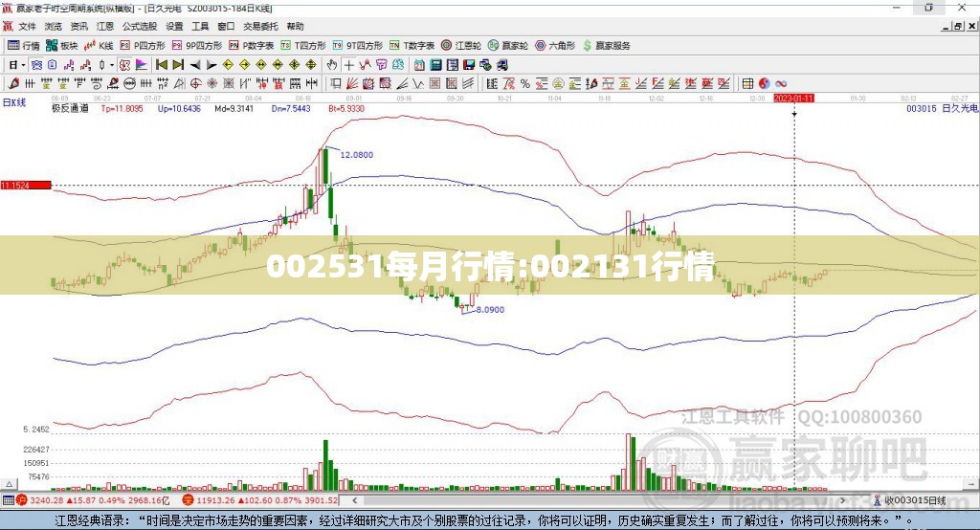Jump to last bar icon
Image resolution: width=980 pixels, height=530 pixels.
click(178, 65)
